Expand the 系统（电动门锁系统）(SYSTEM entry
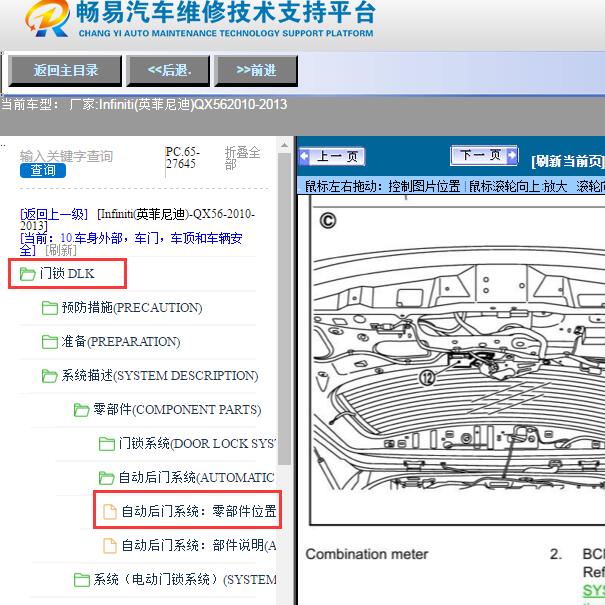The image size is (605, 605). pyautogui.click(x=184, y=580)
